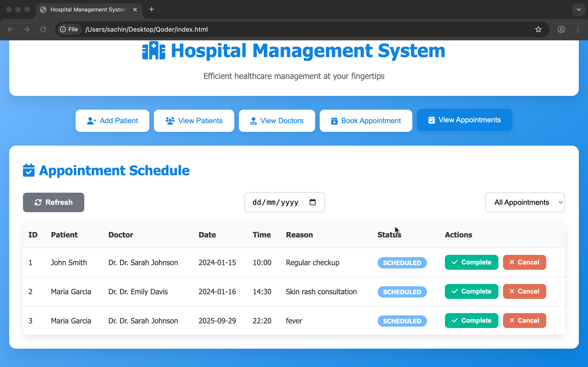
Task: Open the Chrome three-dot menu
Action: click(x=578, y=29)
